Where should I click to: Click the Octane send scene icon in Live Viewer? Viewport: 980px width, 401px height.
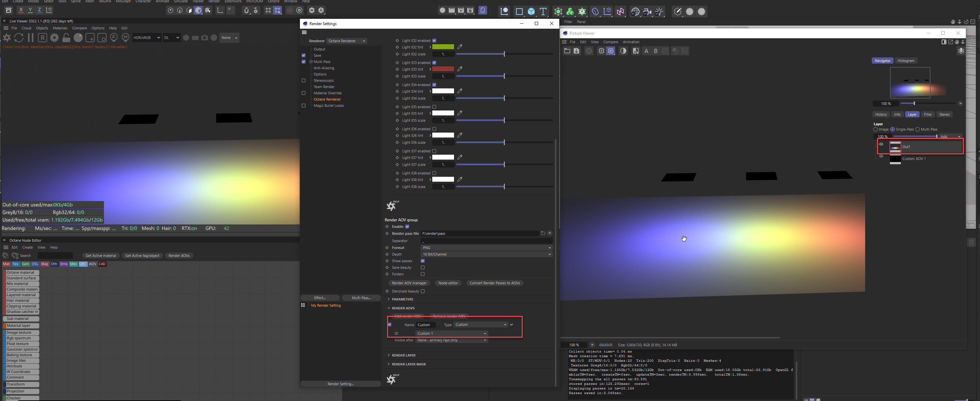pyautogui.click(x=7, y=38)
